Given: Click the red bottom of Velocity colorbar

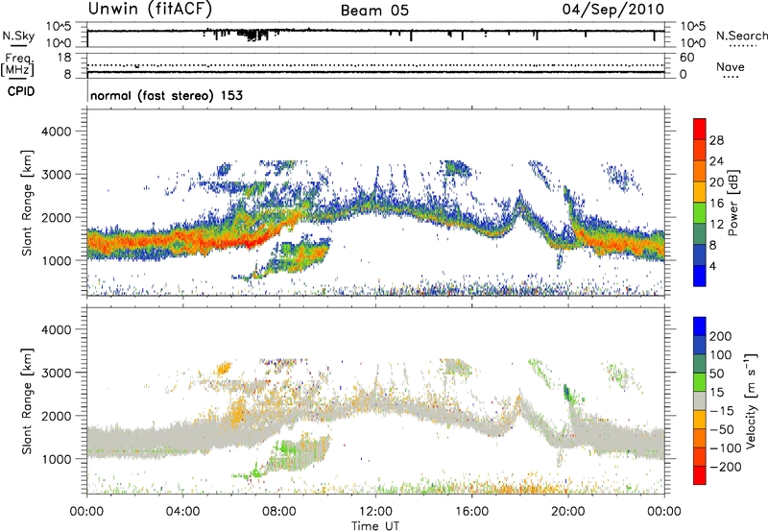Looking at the screenshot, I should coord(700,475).
